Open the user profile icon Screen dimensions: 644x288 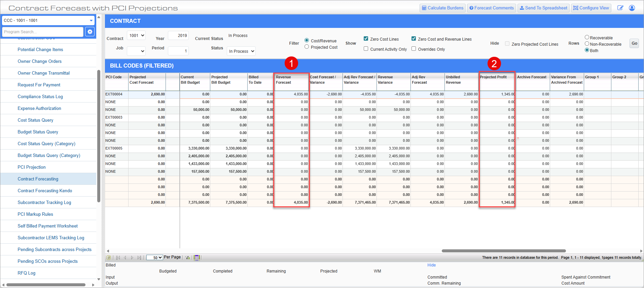[632, 8]
